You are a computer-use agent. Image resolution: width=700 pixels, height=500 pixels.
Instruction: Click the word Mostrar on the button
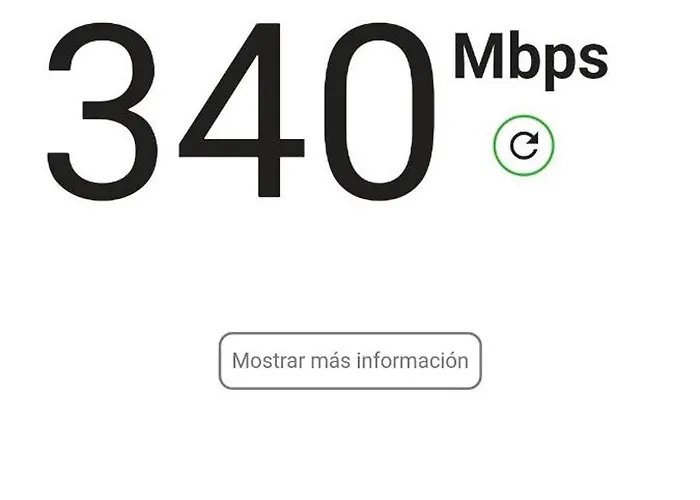(269, 361)
